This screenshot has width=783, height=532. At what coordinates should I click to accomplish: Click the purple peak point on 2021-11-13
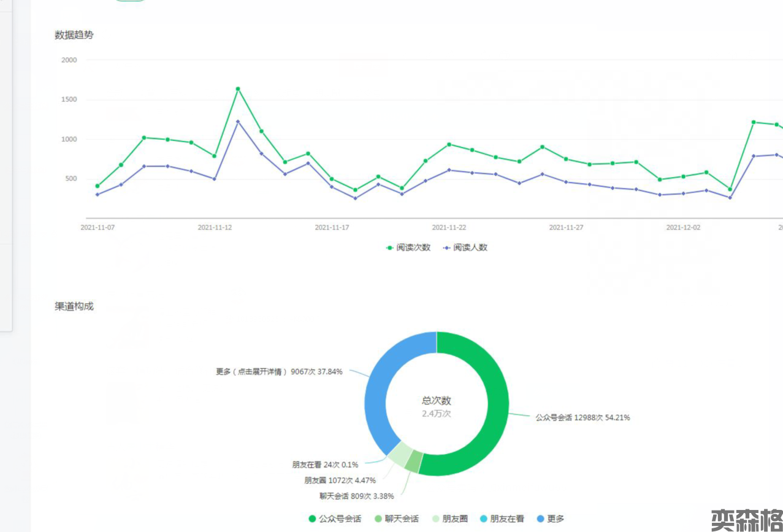[238, 121]
